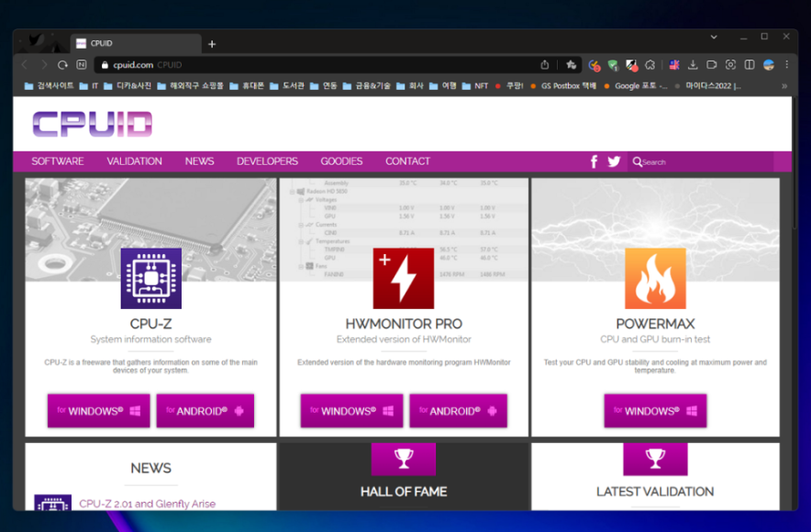811x532 pixels.
Task: Expand the 해외직구 쇼핑몰 bookmark folder
Action: point(190,86)
